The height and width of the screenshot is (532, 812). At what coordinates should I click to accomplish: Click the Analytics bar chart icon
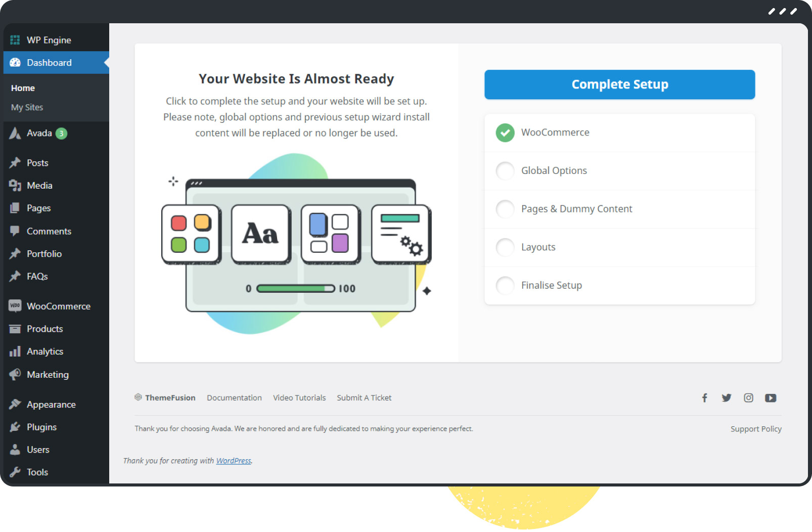[15, 351]
